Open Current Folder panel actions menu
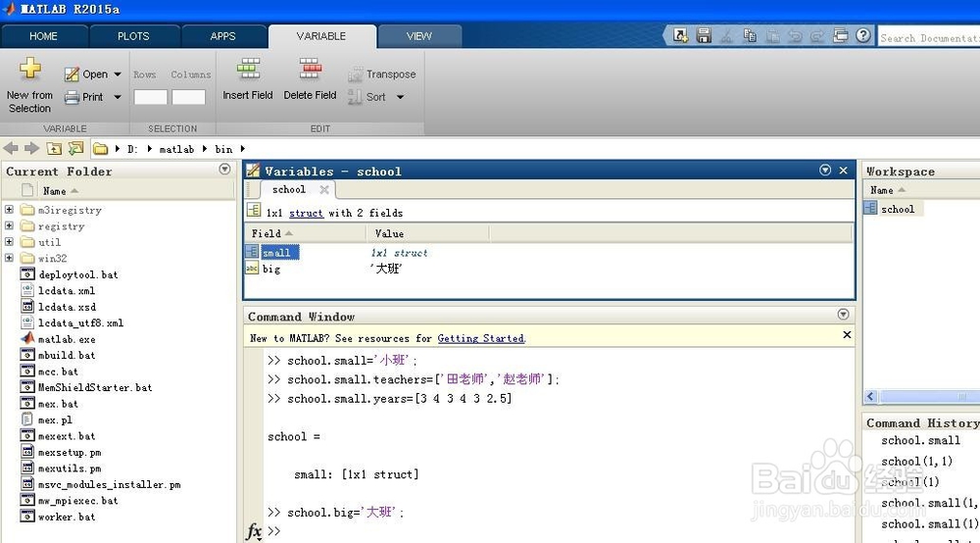The height and width of the screenshot is (543, 980). (225, 170)
